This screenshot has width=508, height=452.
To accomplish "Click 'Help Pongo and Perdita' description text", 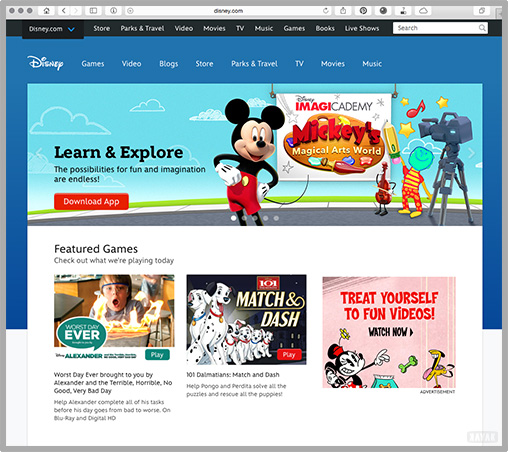I will 236,390.
